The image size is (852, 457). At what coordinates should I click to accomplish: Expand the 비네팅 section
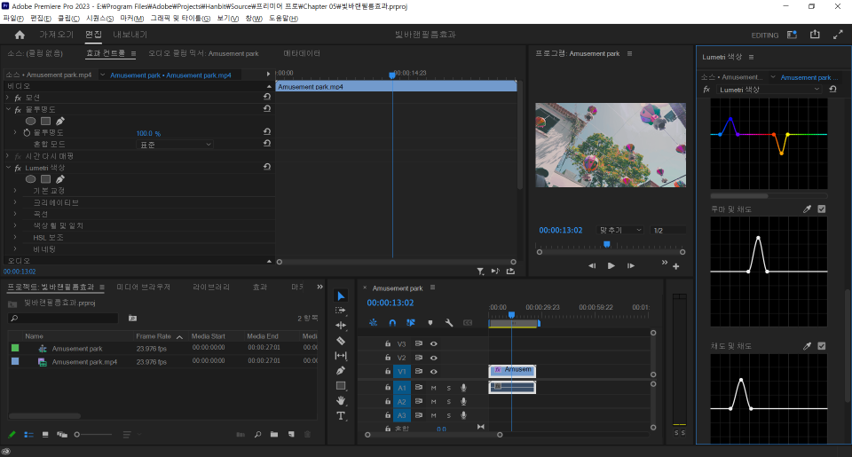coord(15,249)
